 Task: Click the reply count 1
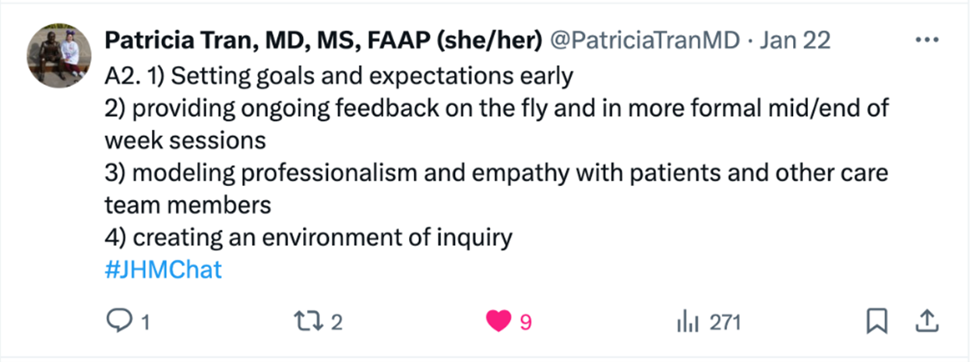(144, 322)
